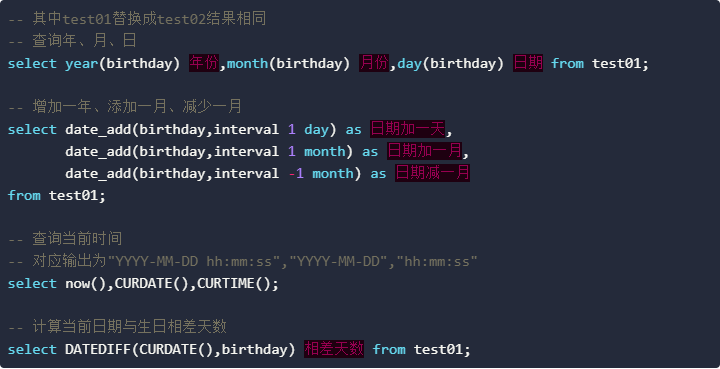Click the highlighted alias 日期 on the first query

tap(528, 63)
